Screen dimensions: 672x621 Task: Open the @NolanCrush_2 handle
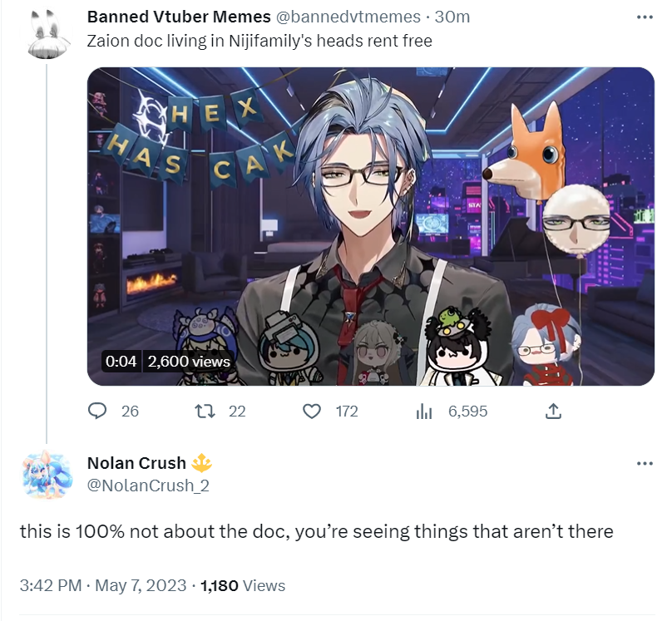(x=148, y=485)
